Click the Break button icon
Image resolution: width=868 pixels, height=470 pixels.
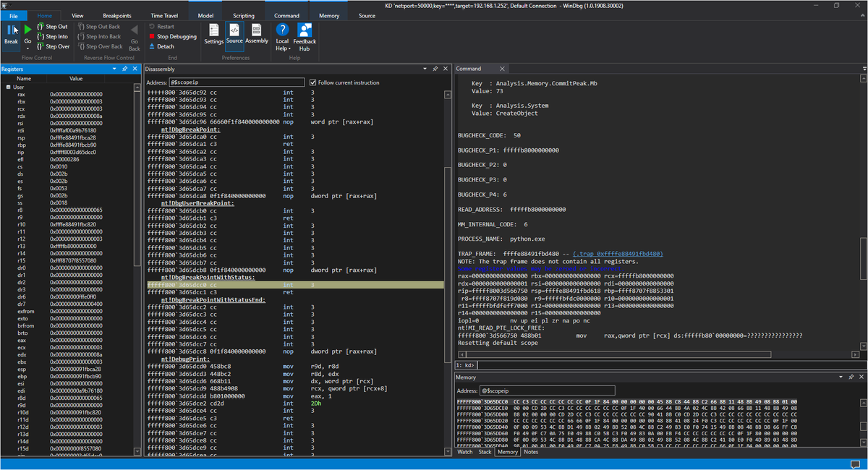tap(11, 30)
